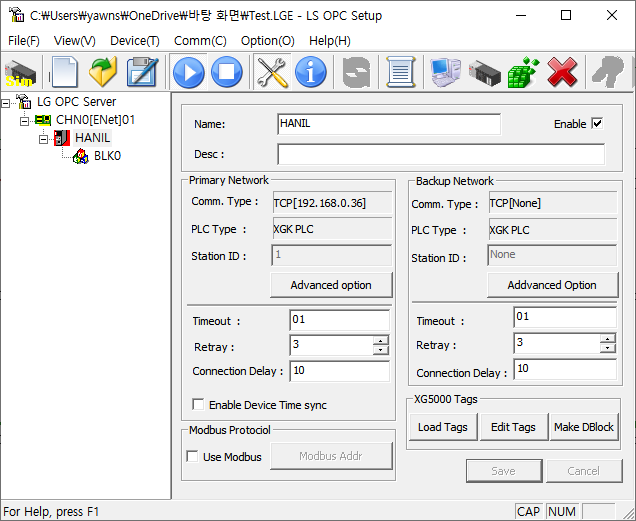
Task: Click the Save button
Action: tap(504, 471)
